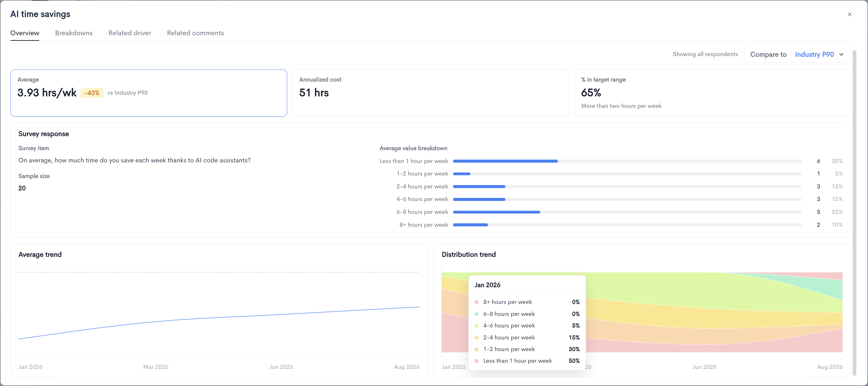The width and height of the screenshot is (868, 386).
Task: Click the 'Less than 1 hour per week' bar
Action: point(627,161)
